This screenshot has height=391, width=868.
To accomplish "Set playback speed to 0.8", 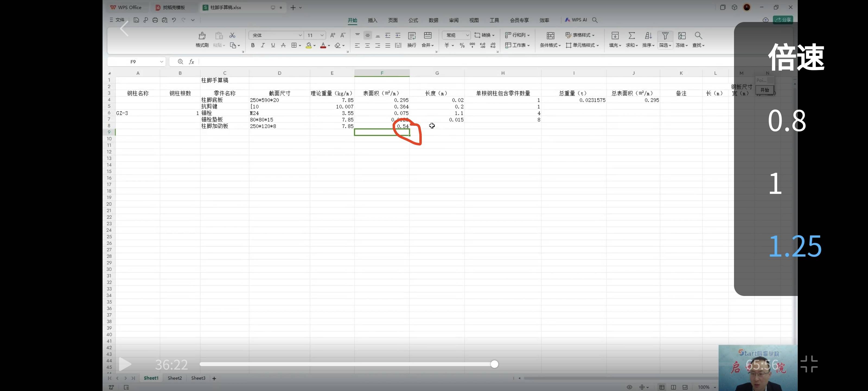I will (x=787, y=121).
